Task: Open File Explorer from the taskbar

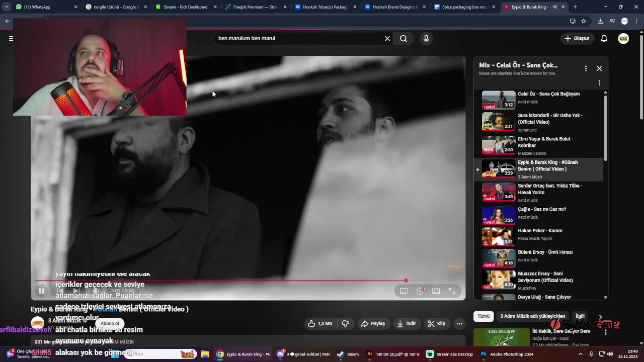Action: point(205,354)
